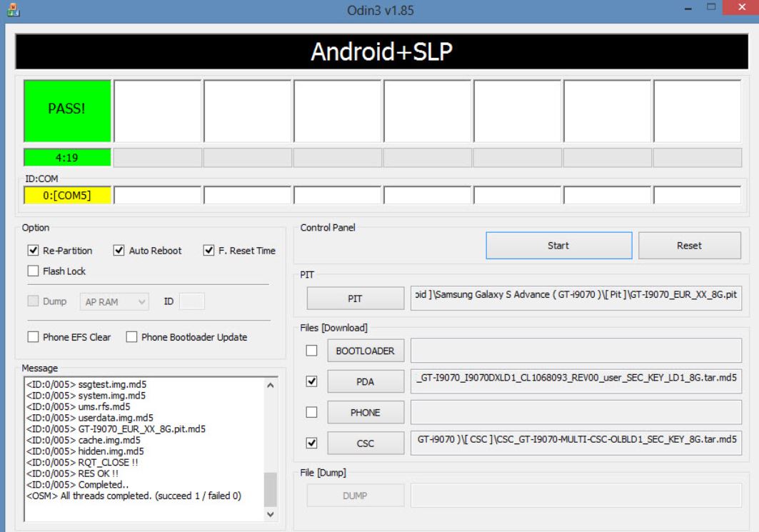Select a CSC file via CSC button
Viewport: 759px width, 532px height.
366,443
